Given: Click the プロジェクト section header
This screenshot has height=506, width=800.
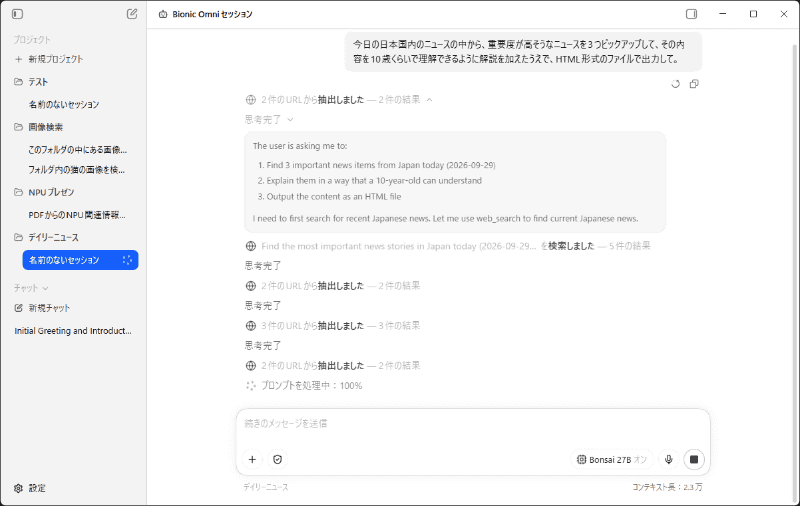Looking at the screenshot, I should tap(32, 39).
